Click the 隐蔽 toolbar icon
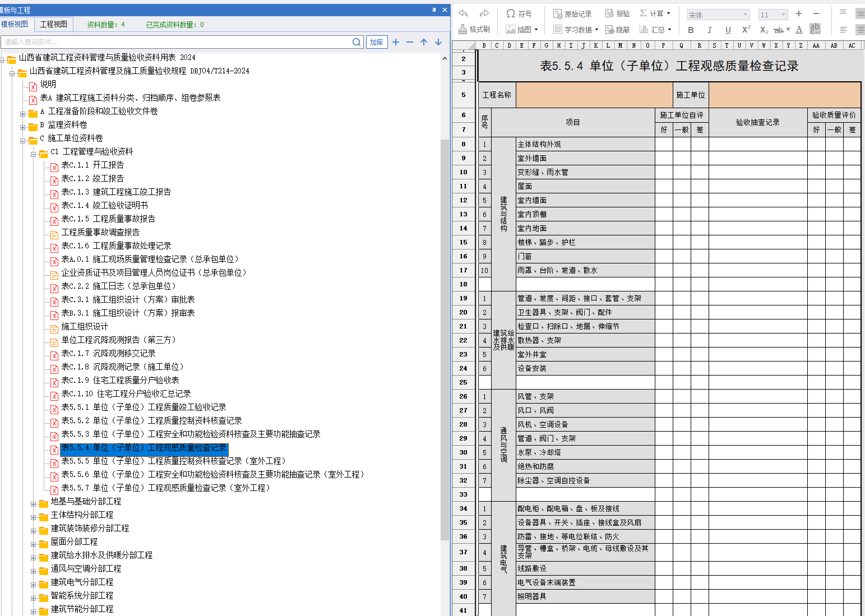The height and width of the screenshot is (616, 865). (x=618, y=29)
